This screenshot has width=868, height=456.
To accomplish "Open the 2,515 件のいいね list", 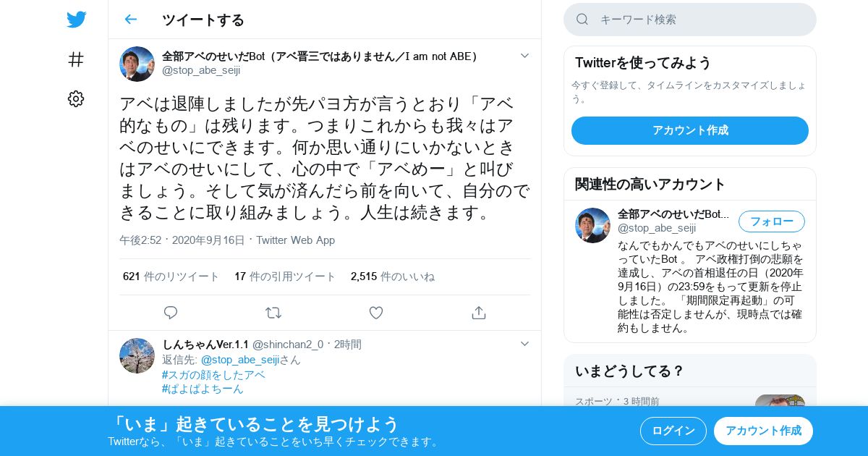I will (393, 276).
